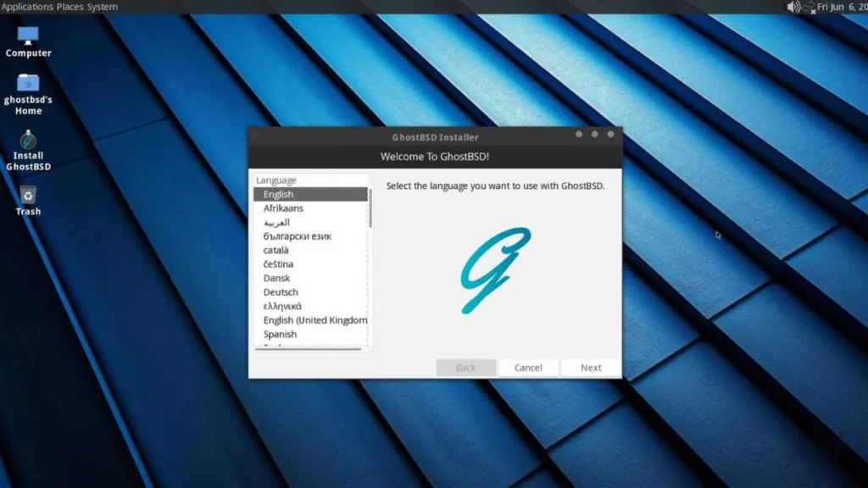
Task: Click the Language column header
Action: point(310,180)
